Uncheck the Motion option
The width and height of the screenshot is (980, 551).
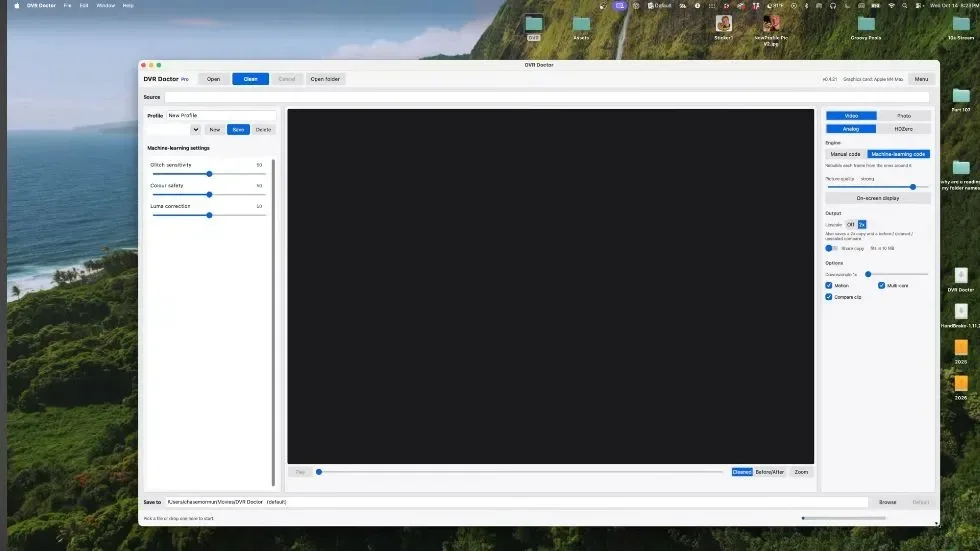829,285
